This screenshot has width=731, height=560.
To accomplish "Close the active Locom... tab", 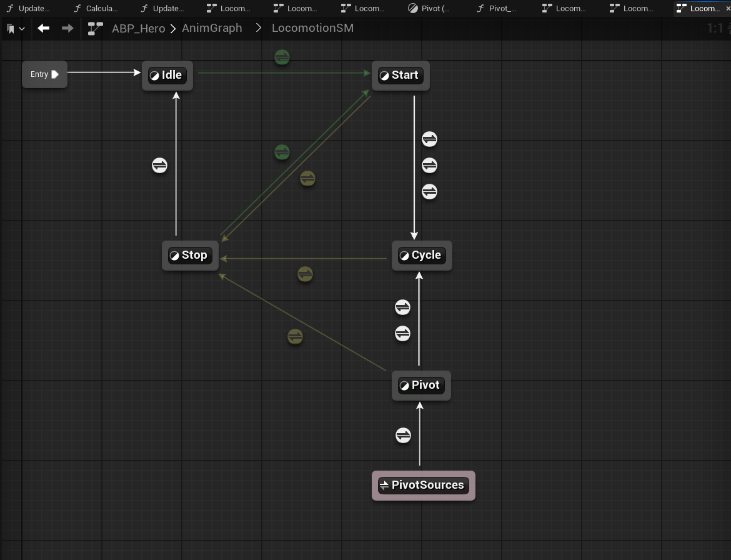I will pos(728,8).
